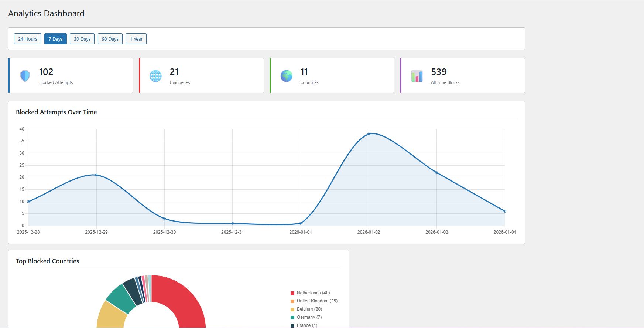Toggle Netherlands (40) legend label
644x328 pixels.
tap(313, 293)
